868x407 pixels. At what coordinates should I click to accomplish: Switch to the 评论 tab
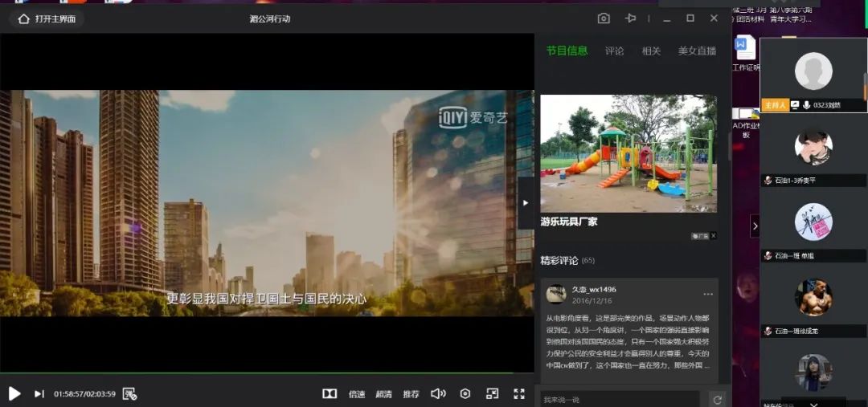point(614,51)
